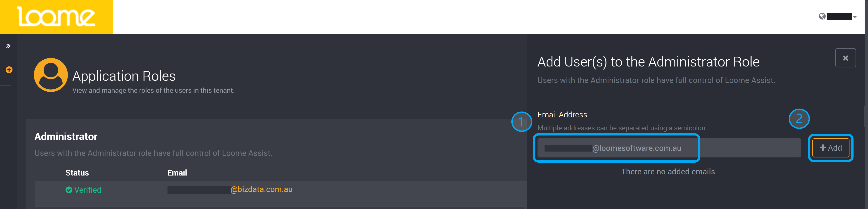
Task: Click the Email column header
Action: 177,173
